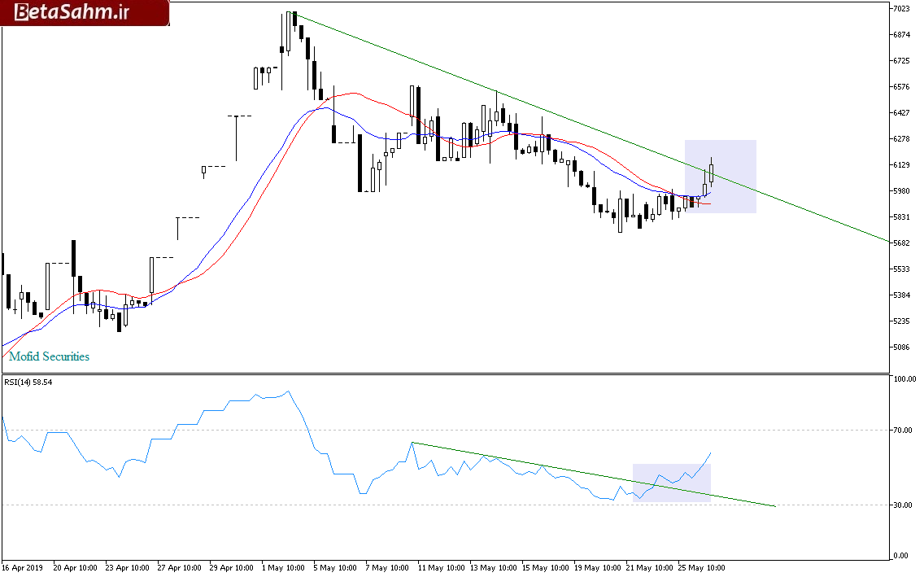Viewport: 924px width, 577px height.
Task: Select the latest white breakout candlestick
Action: coord(711,173)
